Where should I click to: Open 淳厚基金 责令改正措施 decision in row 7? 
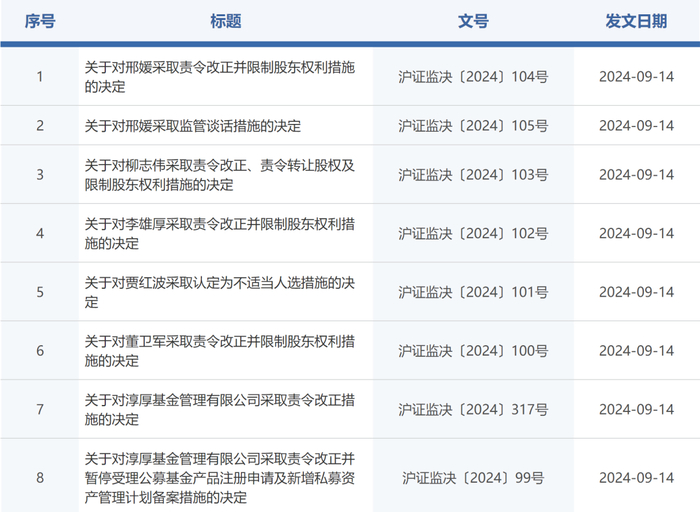click(x=220, y=409)
